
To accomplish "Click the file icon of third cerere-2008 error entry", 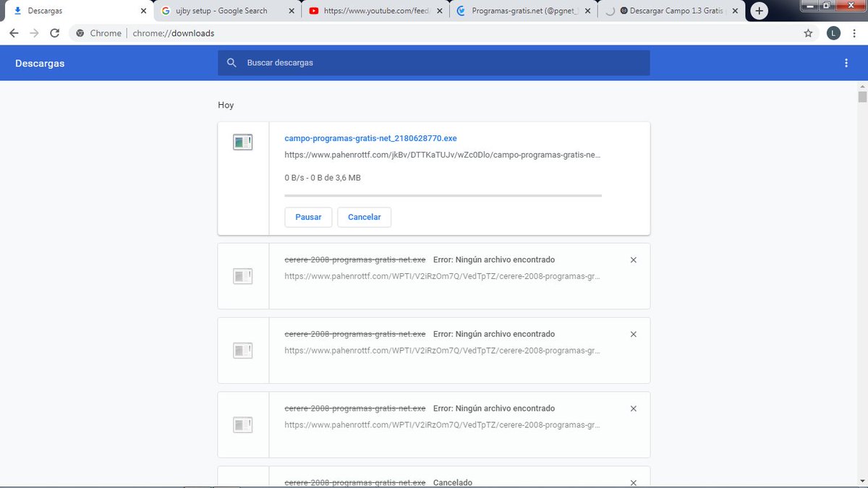I will 242,425.
